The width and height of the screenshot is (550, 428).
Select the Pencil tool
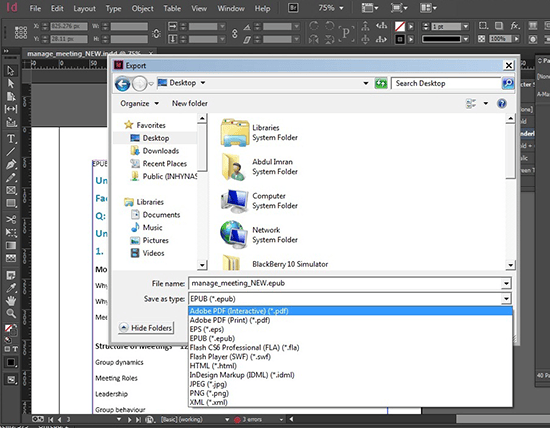pos(11,178)
